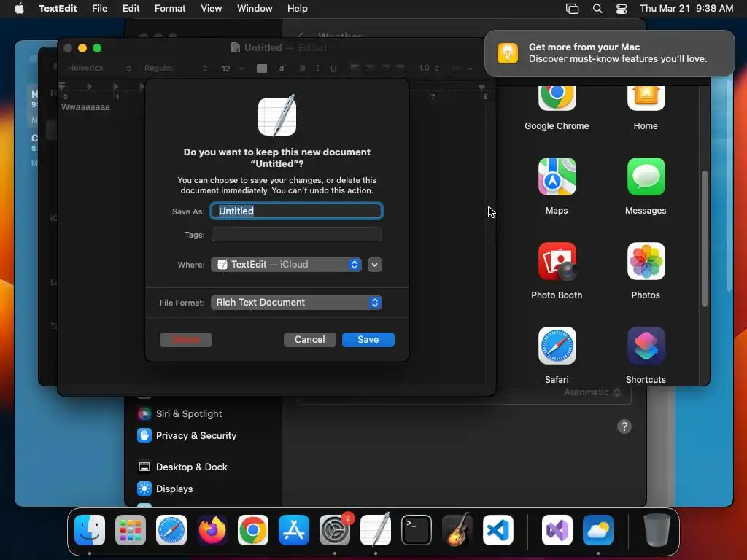Open Launchpad from the Dock
The height and width of the screenshot is (560, 747).
[131, 530]
